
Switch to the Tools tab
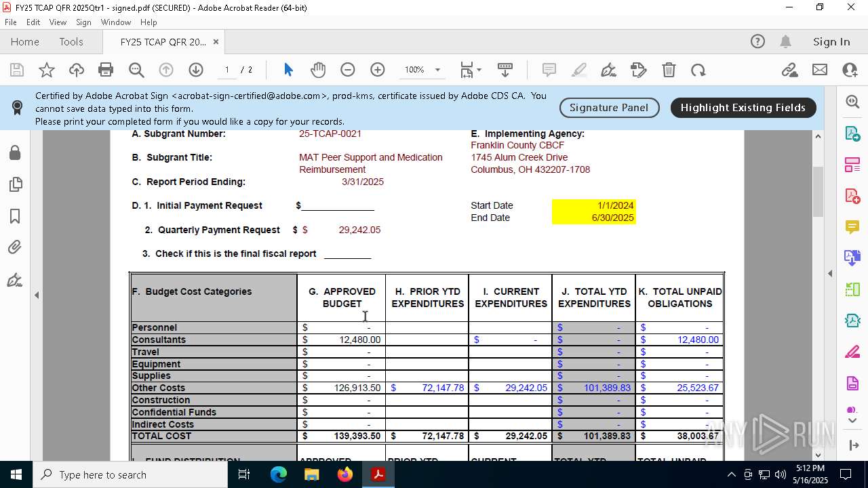(71, 42)
